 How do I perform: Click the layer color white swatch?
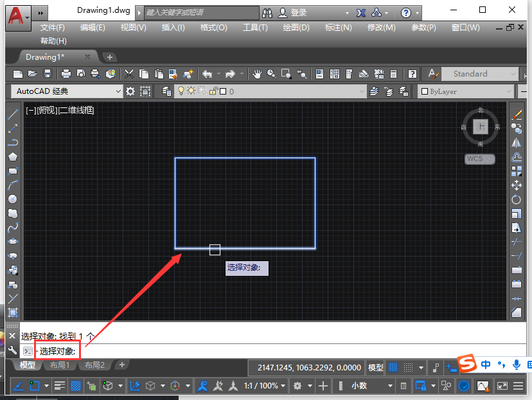click(223, 91)
